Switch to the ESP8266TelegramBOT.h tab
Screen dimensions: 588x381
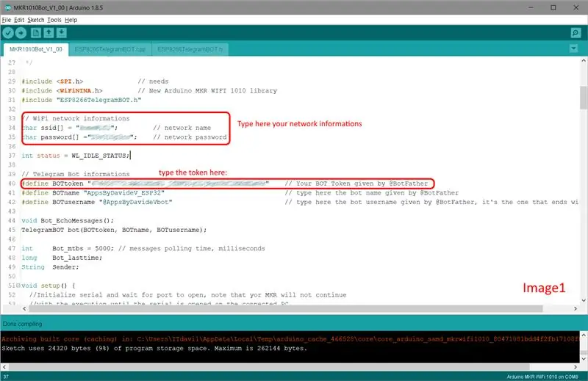click(x=190, y=49)
